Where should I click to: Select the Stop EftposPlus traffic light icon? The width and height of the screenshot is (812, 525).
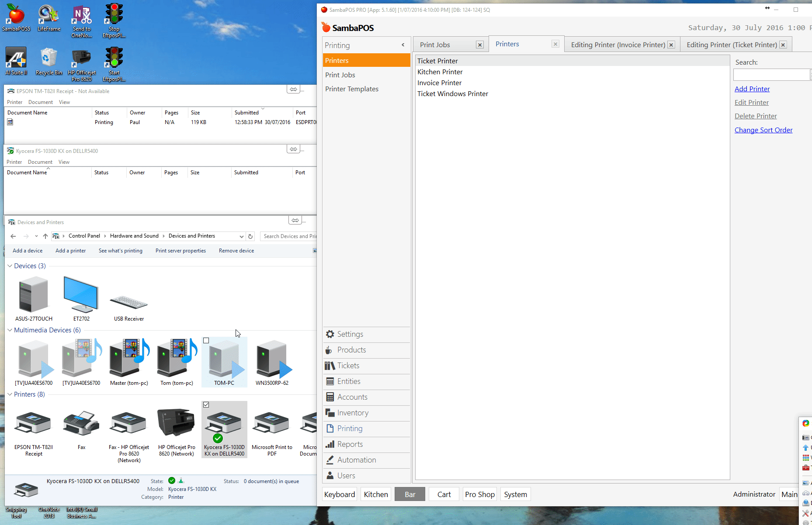[114, 21]
